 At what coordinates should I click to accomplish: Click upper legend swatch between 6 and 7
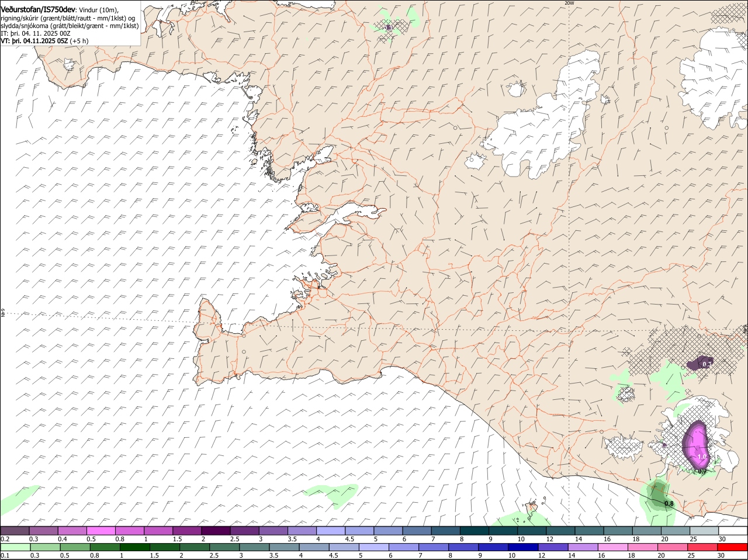417,531
